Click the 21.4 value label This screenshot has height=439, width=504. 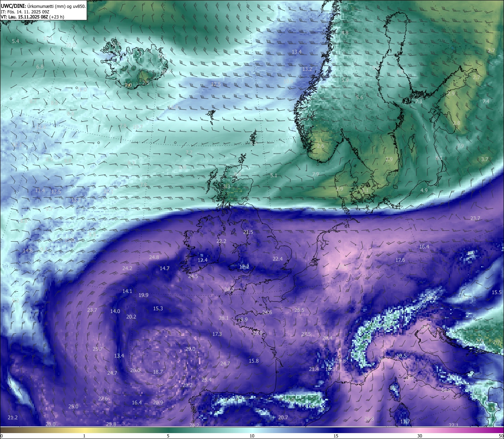point(314,369)
